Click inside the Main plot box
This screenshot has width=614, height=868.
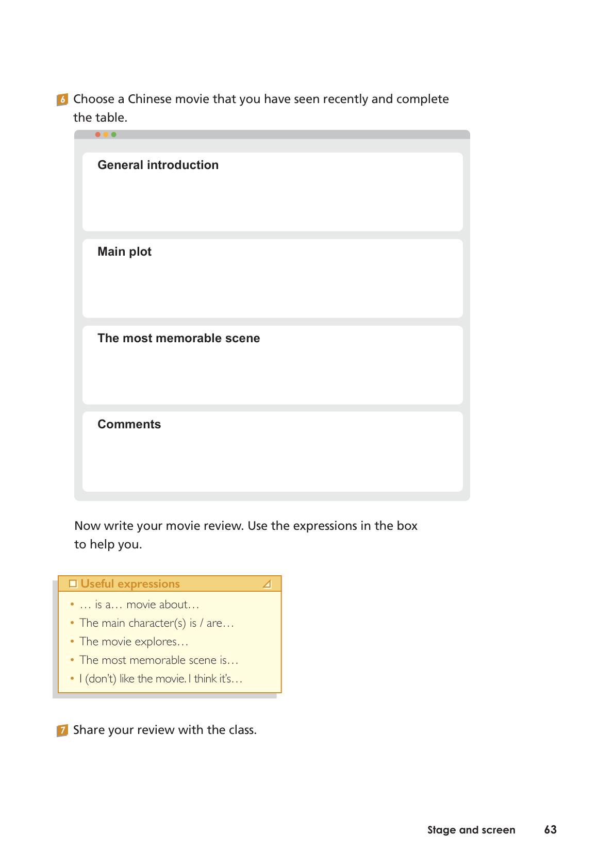tap(272, 278)
